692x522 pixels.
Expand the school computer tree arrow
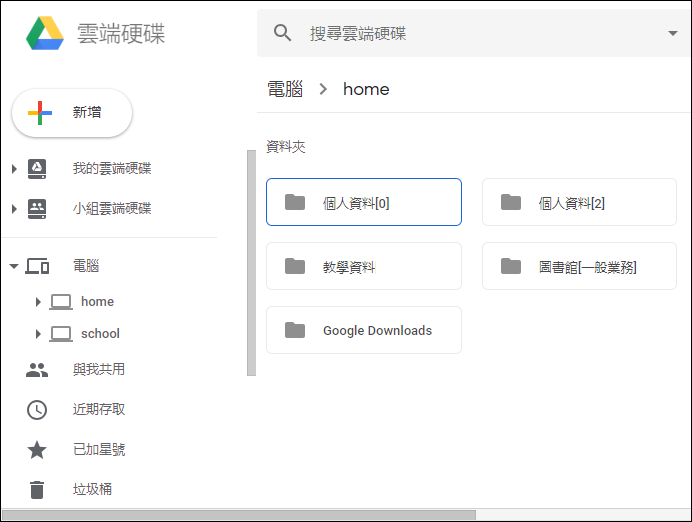[x=38, y=334]
